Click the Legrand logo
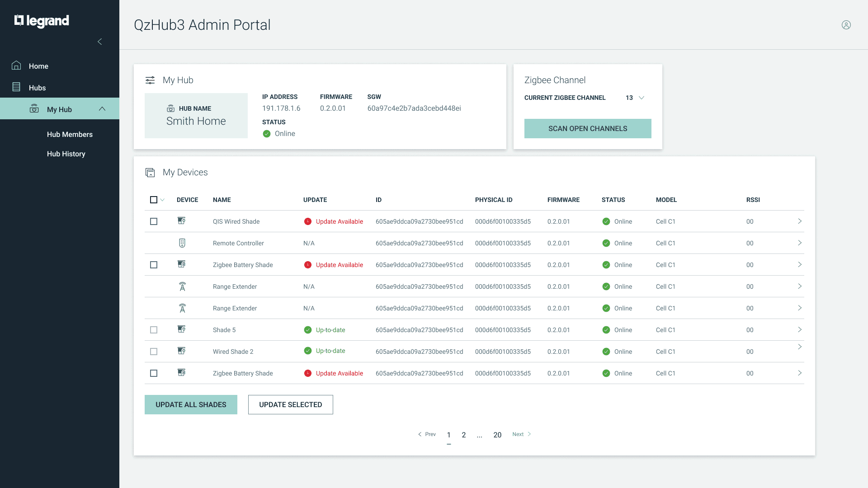Viewport: 868px width, 488px height. [42, 21]
